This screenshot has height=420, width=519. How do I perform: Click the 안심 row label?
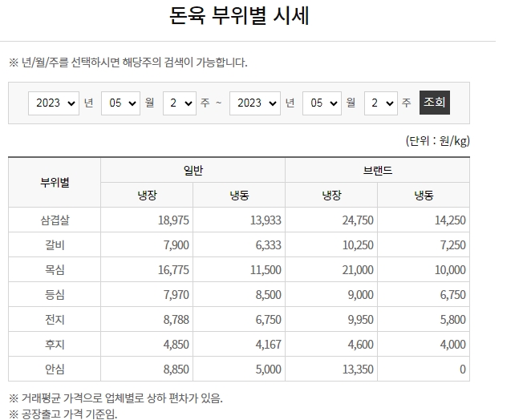[55, 369]
